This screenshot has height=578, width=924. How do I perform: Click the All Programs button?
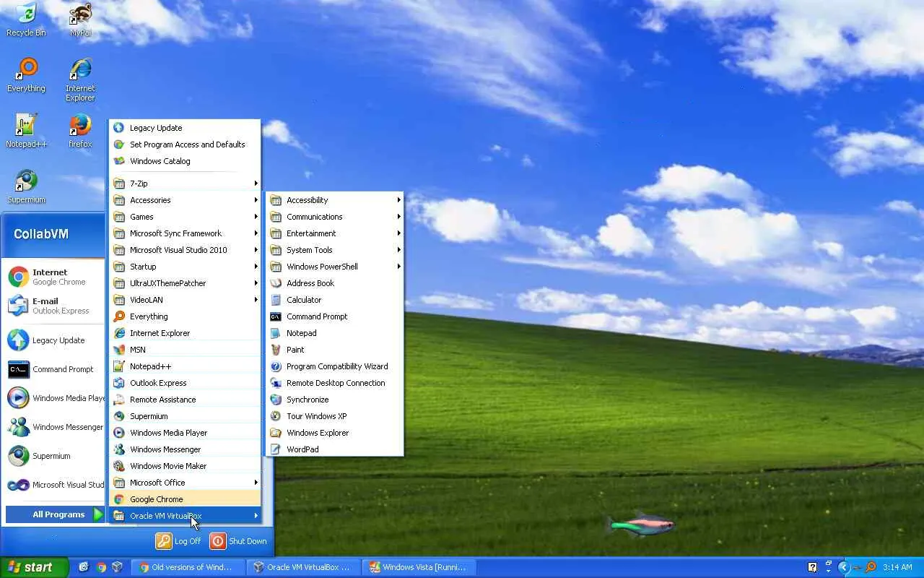tap(56, 514)
